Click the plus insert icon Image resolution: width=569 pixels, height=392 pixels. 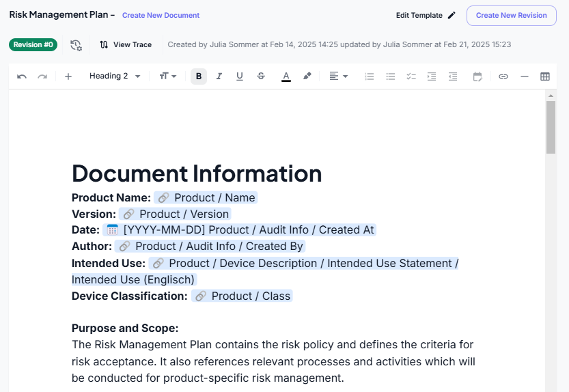[68, 76]
